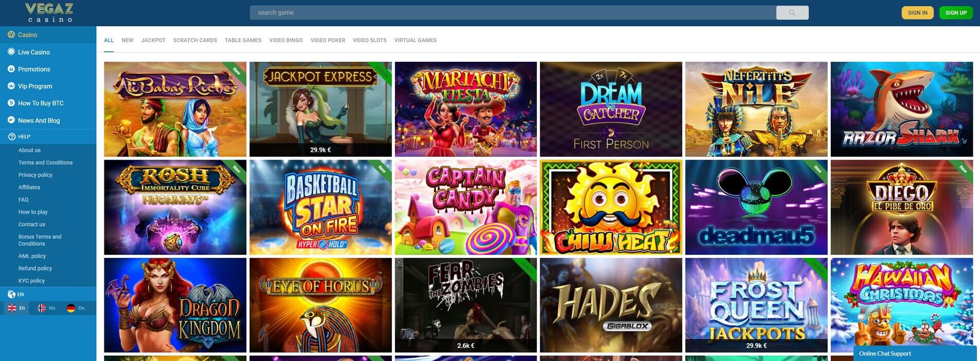Launch Razor Shark game
This screenshot has height=361, width=980.
point(902,109)
